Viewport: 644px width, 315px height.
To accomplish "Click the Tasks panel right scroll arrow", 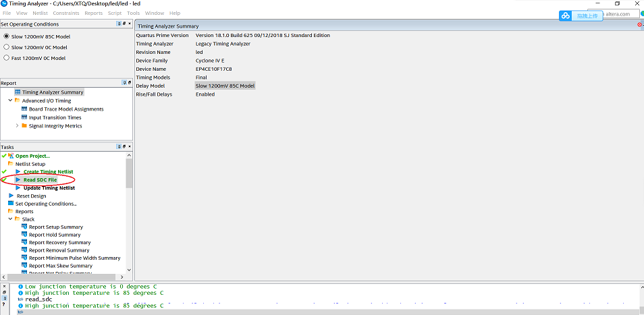I will (x=122, y=277).
